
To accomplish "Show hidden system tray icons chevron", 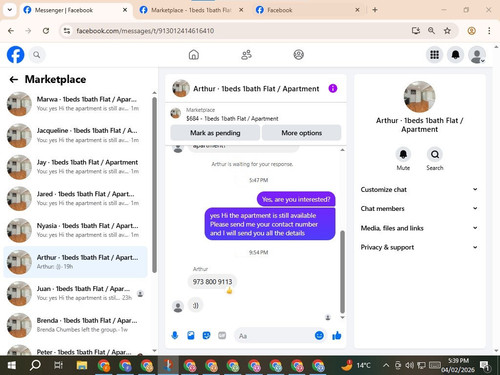I will (386, 365).
